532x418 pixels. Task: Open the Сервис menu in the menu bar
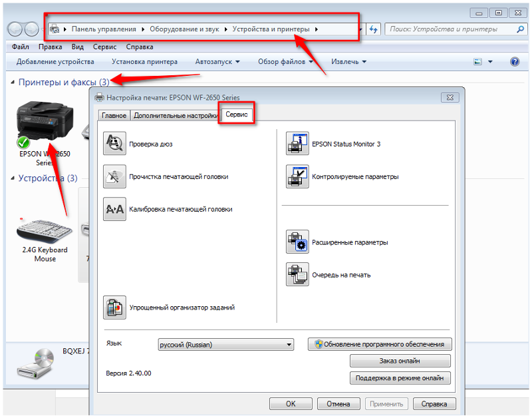coord(104,47)
